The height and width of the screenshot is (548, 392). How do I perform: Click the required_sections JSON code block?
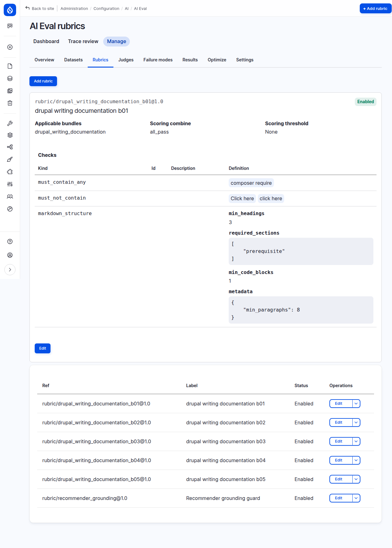[x=301, y=251]
